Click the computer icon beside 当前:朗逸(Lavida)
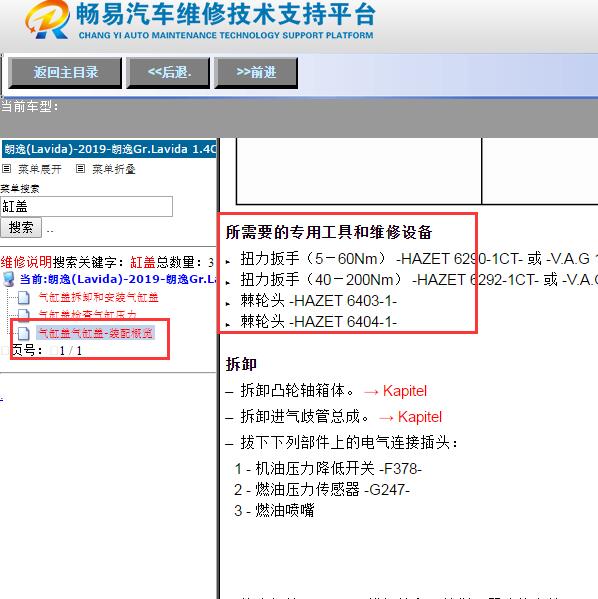 (8, 279)
